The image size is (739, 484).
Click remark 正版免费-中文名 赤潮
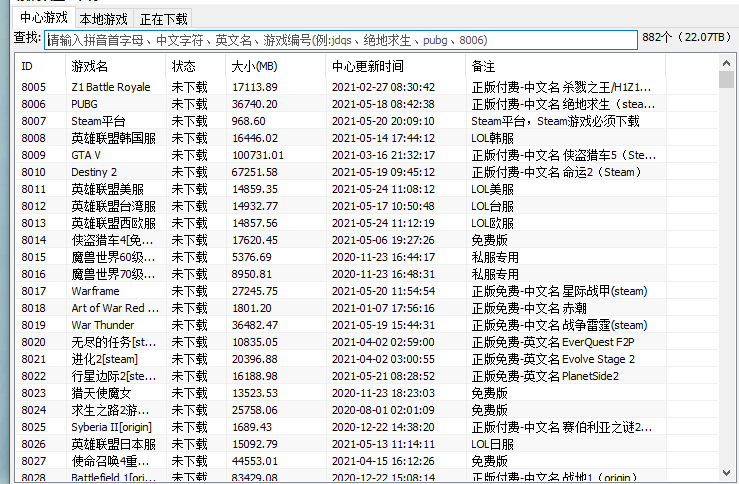point(529,308)
